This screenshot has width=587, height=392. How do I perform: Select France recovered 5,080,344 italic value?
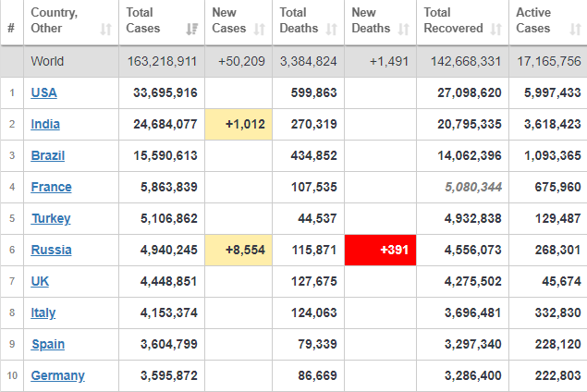coord(473,187)
